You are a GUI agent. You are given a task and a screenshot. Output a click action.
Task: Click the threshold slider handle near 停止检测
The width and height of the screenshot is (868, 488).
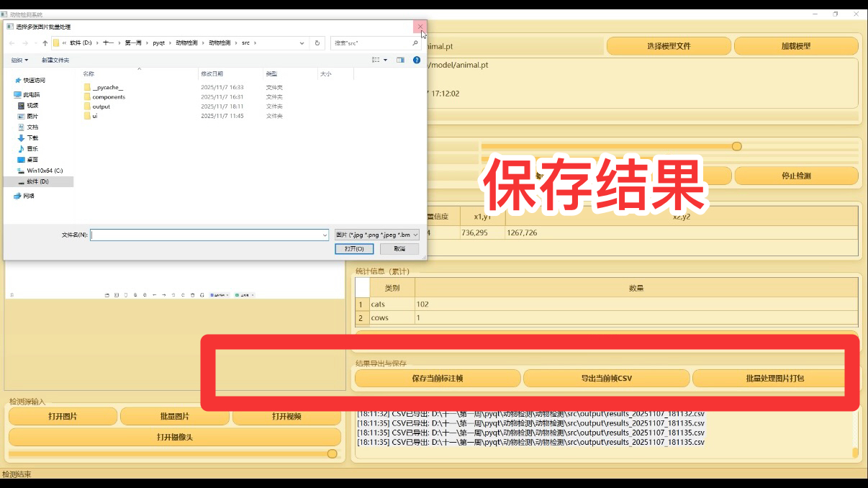(x=736, y=146)
